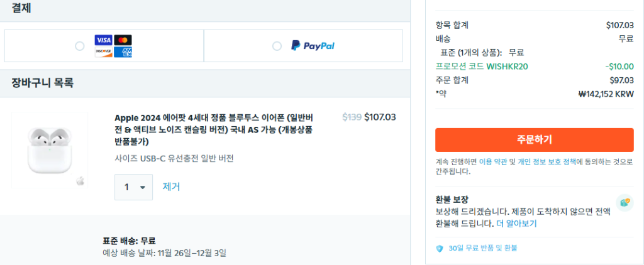Click the Visa card icon

coord(103,40)
